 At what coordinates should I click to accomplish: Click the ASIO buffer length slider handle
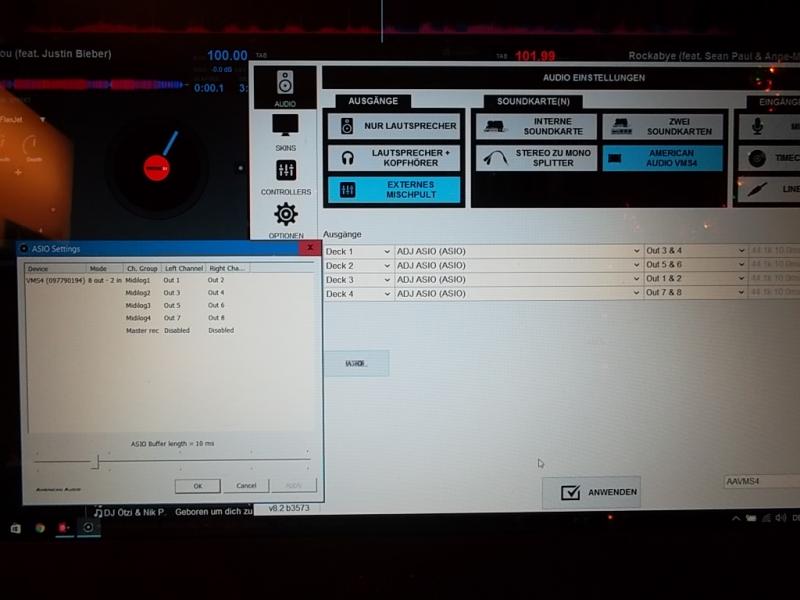click(95, 462)
